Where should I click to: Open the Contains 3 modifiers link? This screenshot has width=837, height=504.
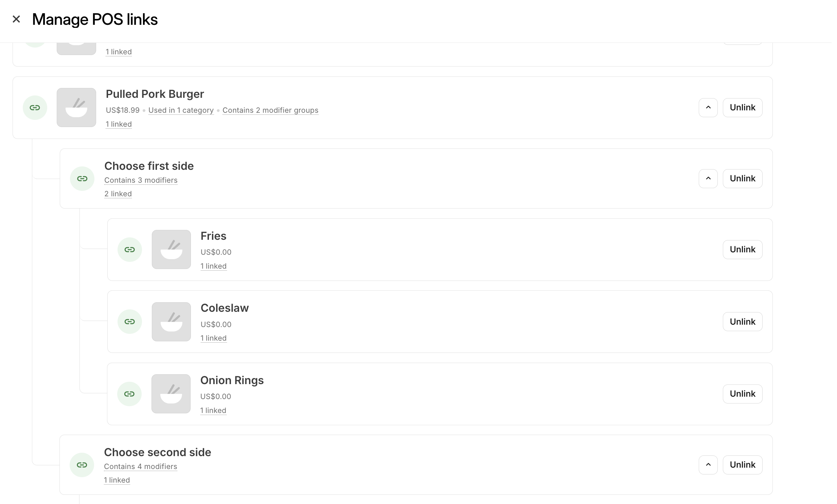coord(141,180)
